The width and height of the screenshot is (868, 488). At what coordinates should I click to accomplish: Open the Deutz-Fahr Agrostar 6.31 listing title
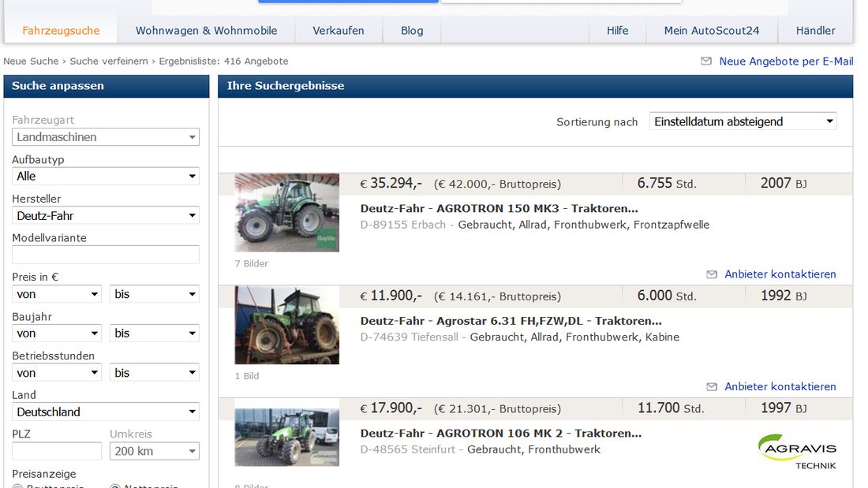(511, 321)
